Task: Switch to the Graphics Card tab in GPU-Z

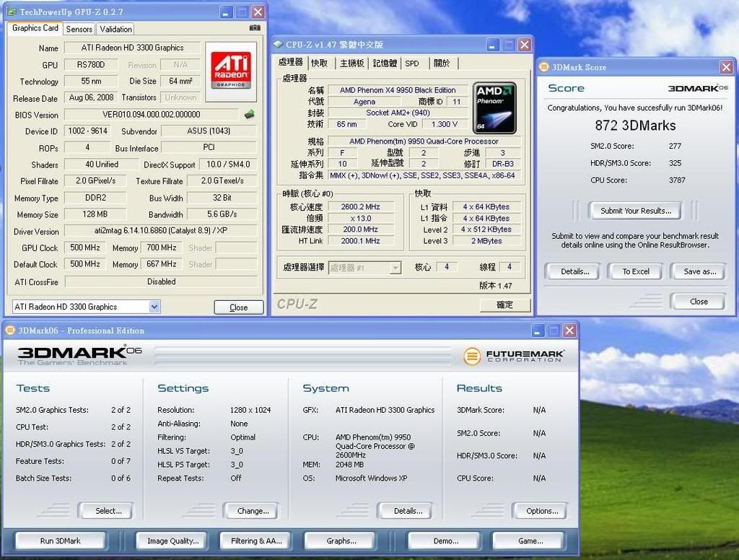Action: click(x=35, y=28)
